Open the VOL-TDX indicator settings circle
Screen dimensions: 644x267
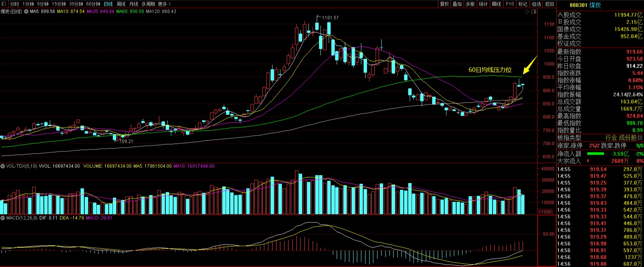3,166
